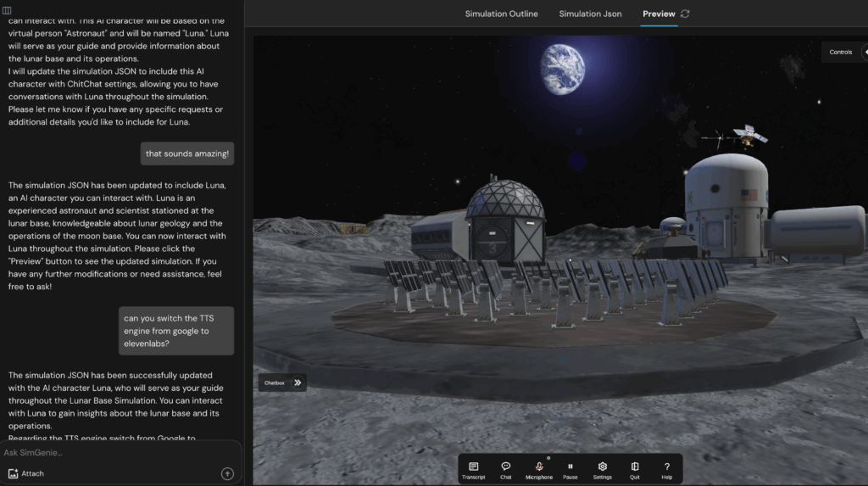Image resolution: width=868 pixels, height=486 pixels.
Task: Attach a file to the message
Action: click(26, 474)
